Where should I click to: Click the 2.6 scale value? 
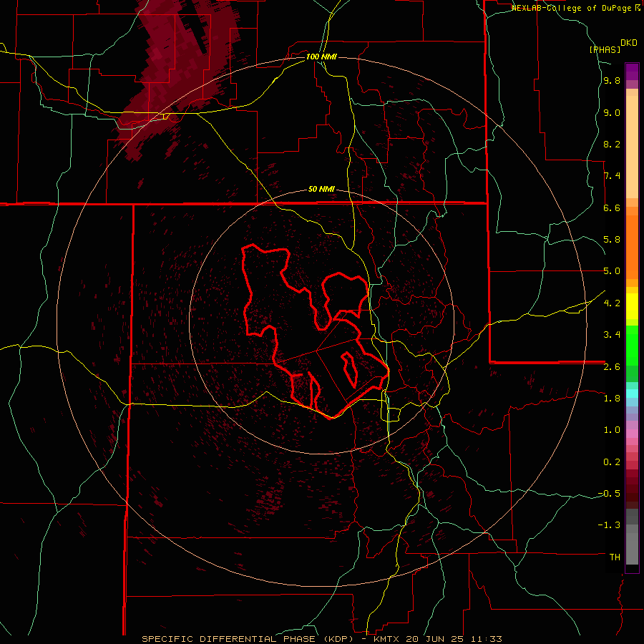(x=612, y=367)
